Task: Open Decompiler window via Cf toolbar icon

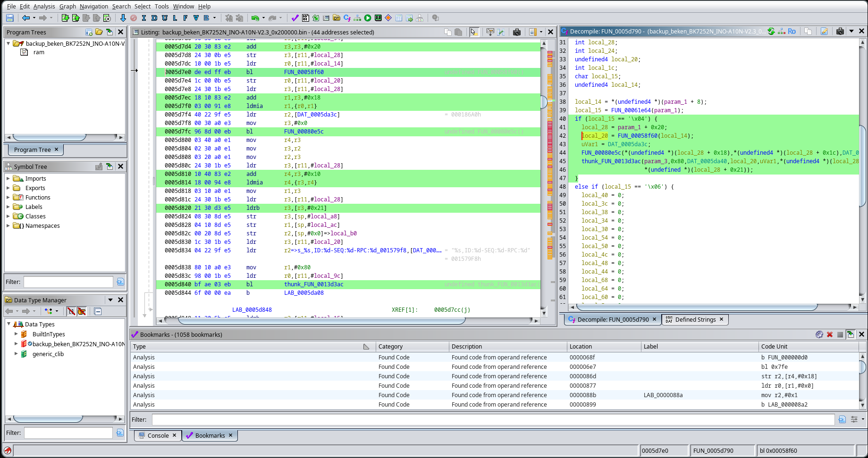Action: pyautogui.click(x=347, y=18)
